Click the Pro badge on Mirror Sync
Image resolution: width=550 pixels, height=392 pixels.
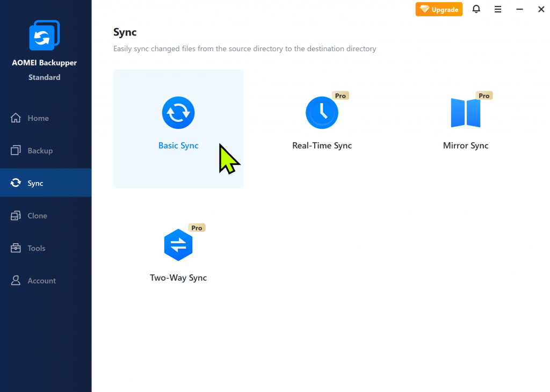point(484,96)
